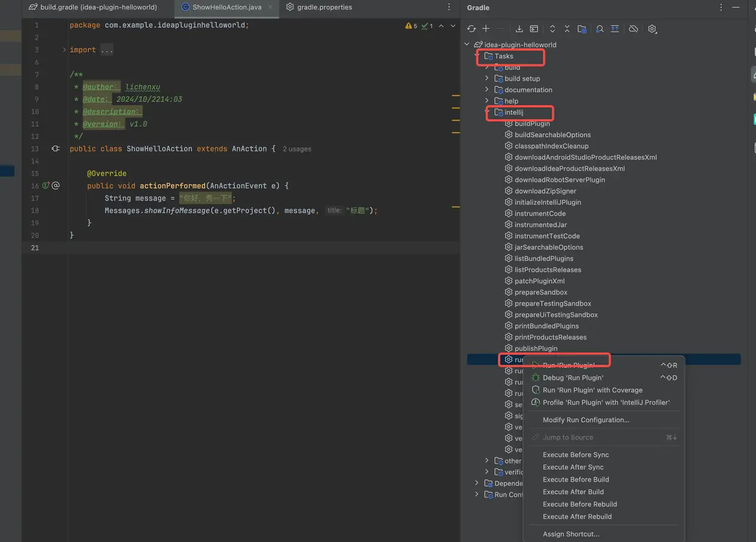Screen dimensions: 756x542
Task: Select the classpathIndexCleanup task
Action: pos(551,146)
